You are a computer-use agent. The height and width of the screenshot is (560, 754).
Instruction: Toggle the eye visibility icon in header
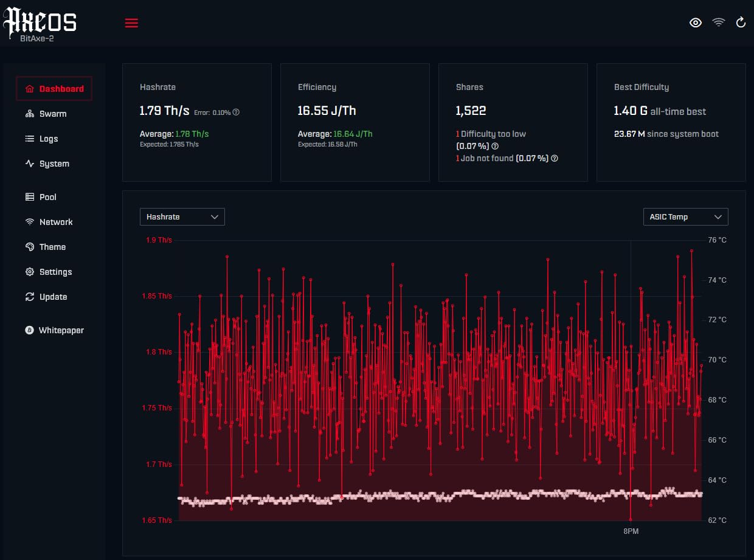(x=696, y=22)
